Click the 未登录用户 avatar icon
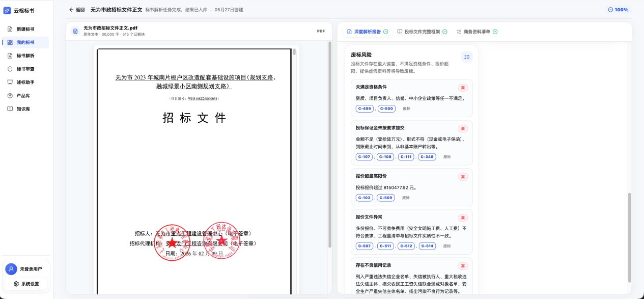 [x=11, y=269]
